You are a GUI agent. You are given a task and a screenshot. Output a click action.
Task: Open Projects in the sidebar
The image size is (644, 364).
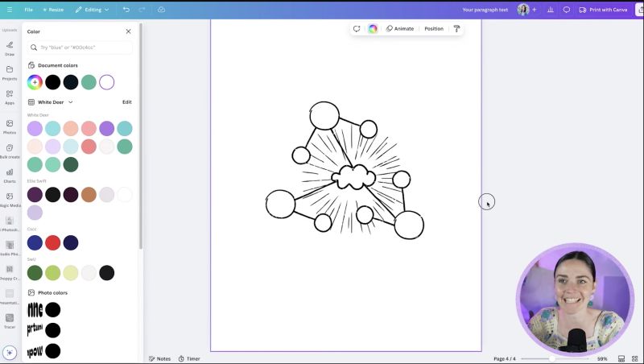click(10, 72)
